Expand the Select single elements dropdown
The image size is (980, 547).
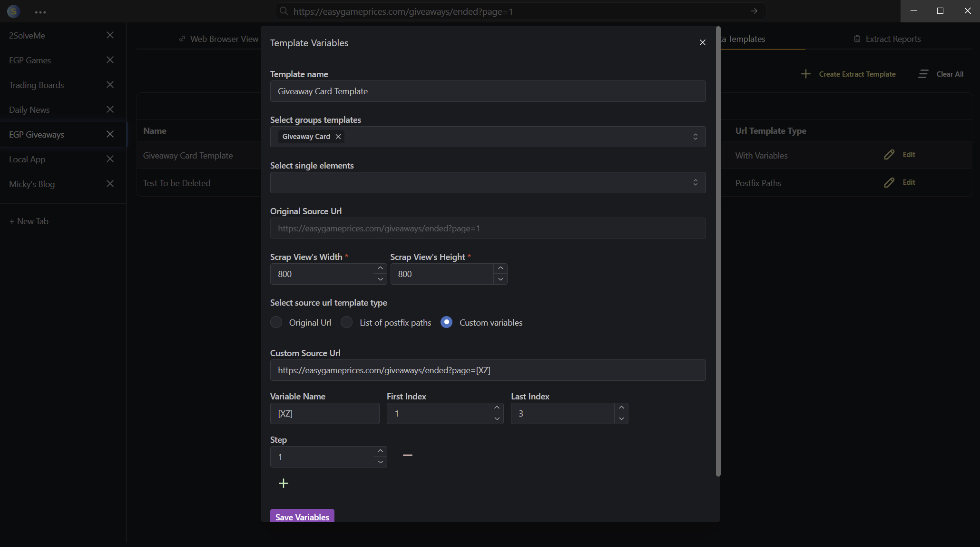695,182
